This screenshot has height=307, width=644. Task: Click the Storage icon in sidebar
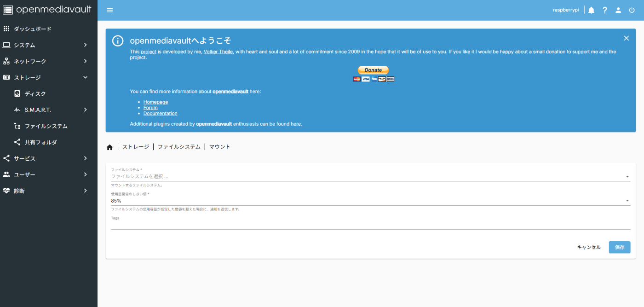pos(6,77)
